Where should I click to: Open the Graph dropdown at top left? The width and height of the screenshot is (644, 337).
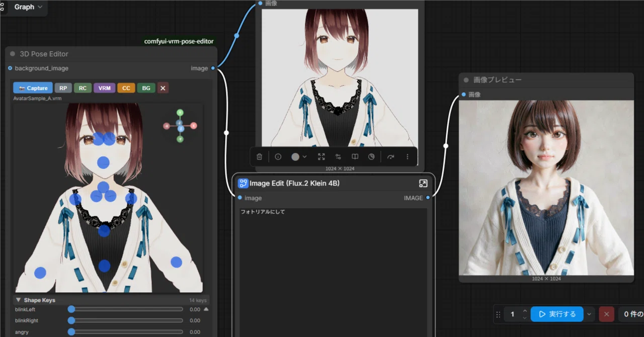click(28, 7)
